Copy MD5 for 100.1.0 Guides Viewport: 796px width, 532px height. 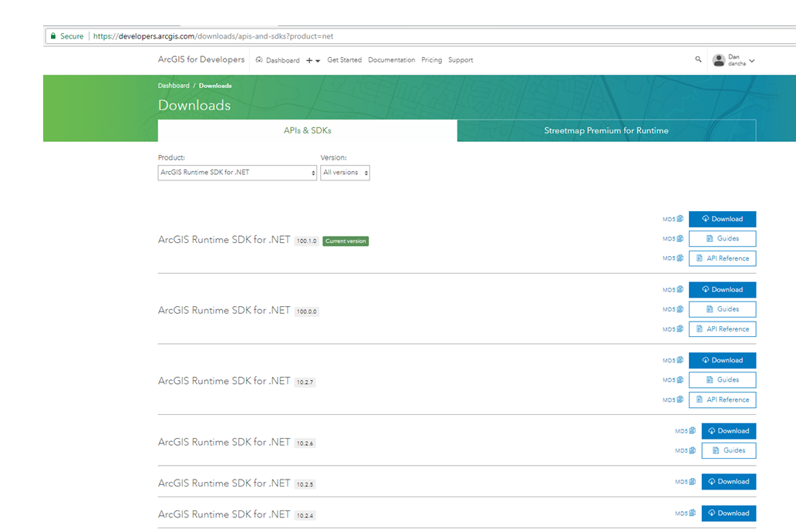tap(673, 238)
